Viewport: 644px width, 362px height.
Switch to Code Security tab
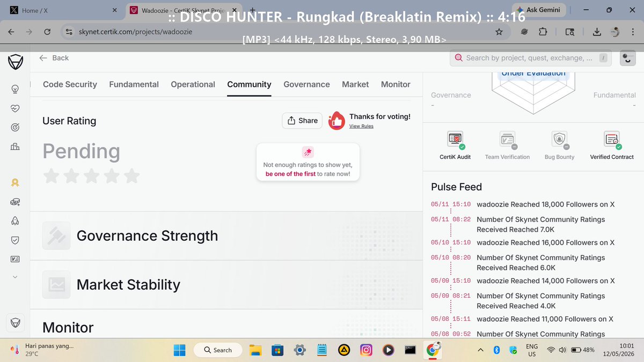click(70, 84)
